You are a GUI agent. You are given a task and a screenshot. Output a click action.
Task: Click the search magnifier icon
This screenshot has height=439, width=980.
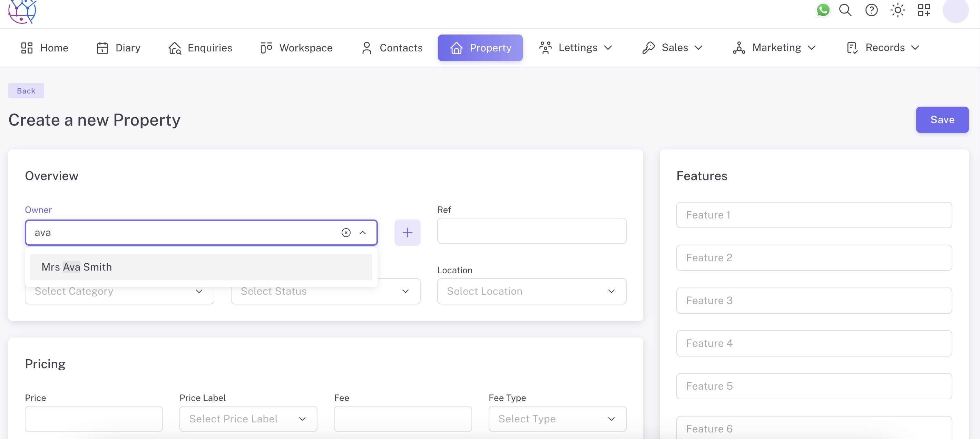(845, 10)
